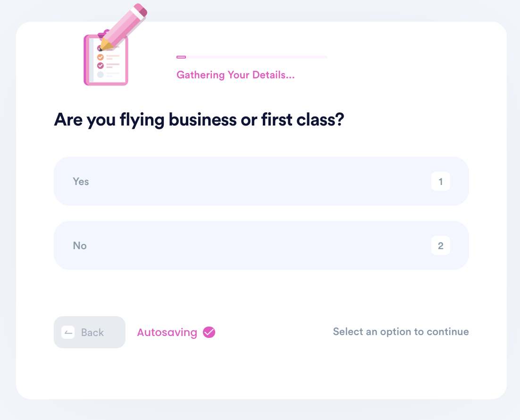Viewport: 520px width, 420px height.
Task: Click the pink pencil illustration
Action: coord(124,27)
